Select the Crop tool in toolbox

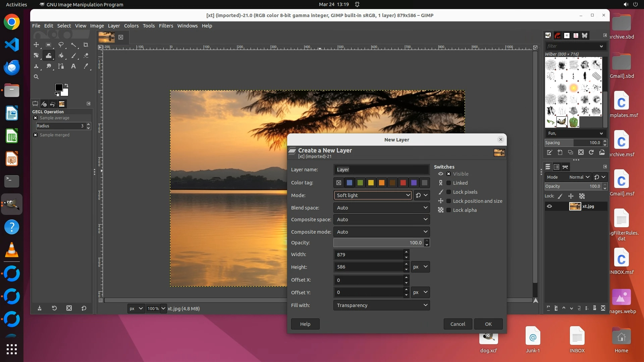pos(86,45)
